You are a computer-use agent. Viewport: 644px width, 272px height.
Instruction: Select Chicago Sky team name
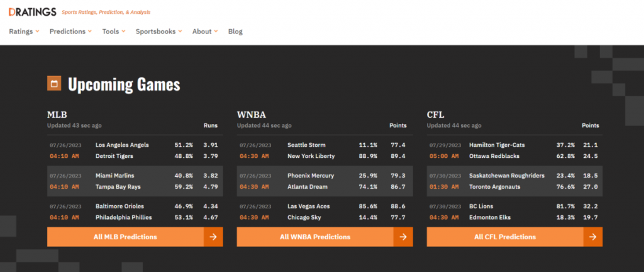(304, 217)
